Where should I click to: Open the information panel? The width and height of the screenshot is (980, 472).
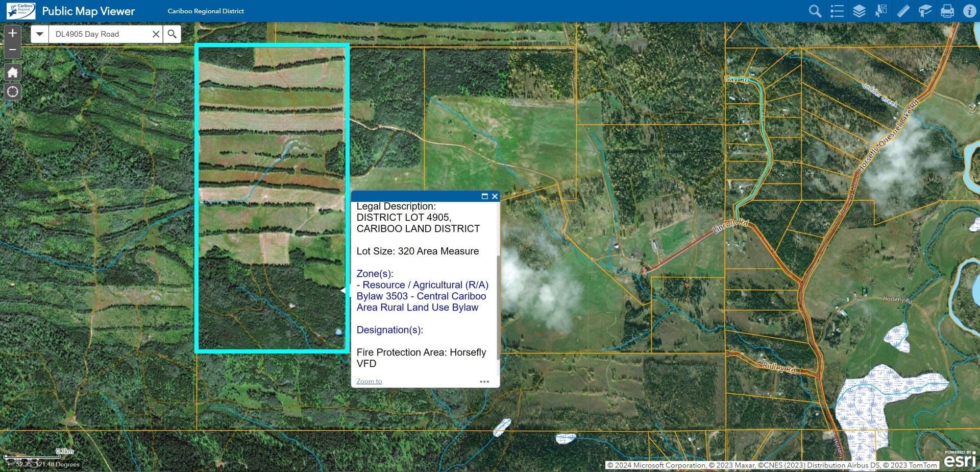(969, 10)
